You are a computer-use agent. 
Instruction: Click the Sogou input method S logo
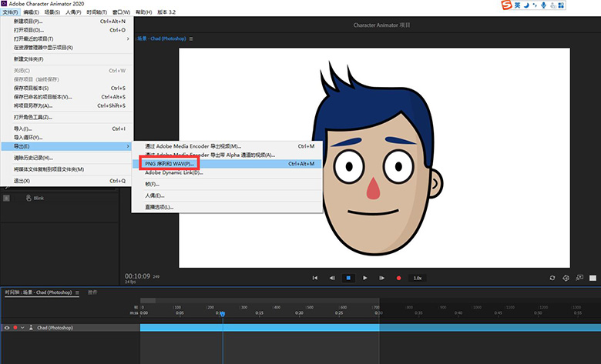507,5
